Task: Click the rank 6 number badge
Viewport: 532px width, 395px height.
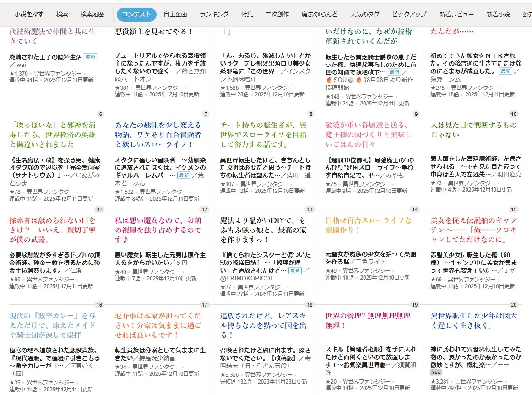Action: click(100, 114)
